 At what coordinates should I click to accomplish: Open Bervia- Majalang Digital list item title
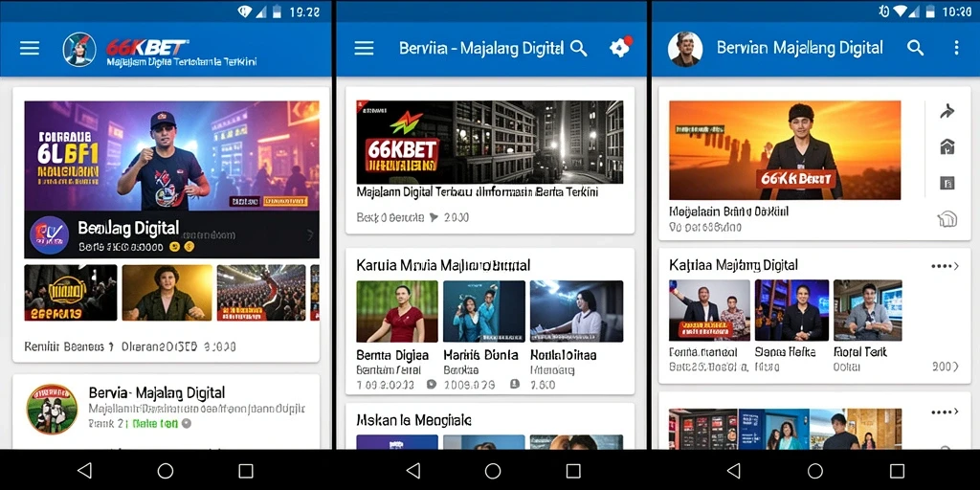point(157,393)
